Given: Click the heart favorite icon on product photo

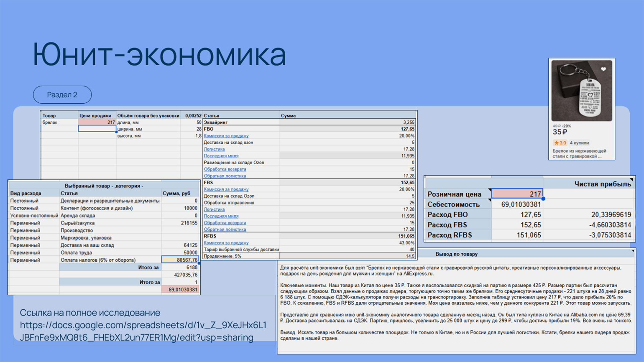Looking at the screenshot, I should point(603,69).
